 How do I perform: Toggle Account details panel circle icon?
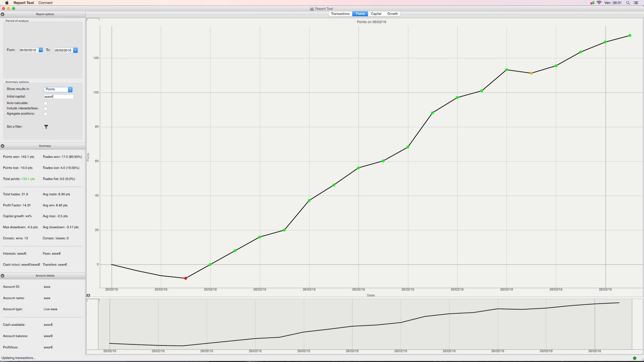pyautogui.click(x=3, y=276)
